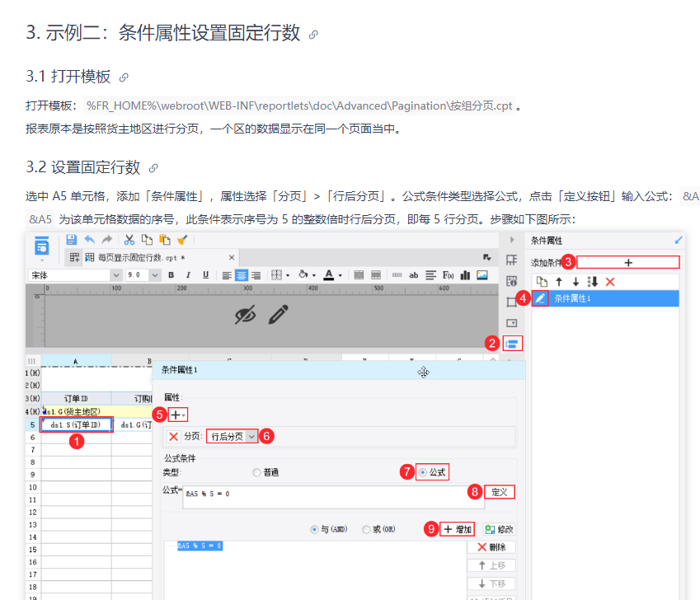The image size is (700, 600).
Task: Select the 条件属性1 list row
Action: click(605, 298)
